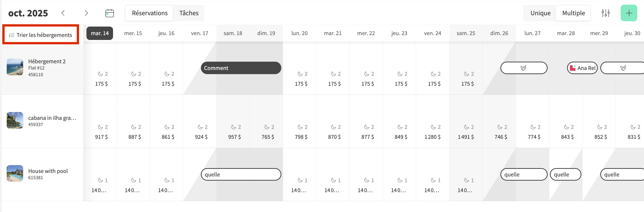Open the filter settings sliders icon
This screenshot has height=212, width=644.
pyautogui.click(x=605, y=13)
